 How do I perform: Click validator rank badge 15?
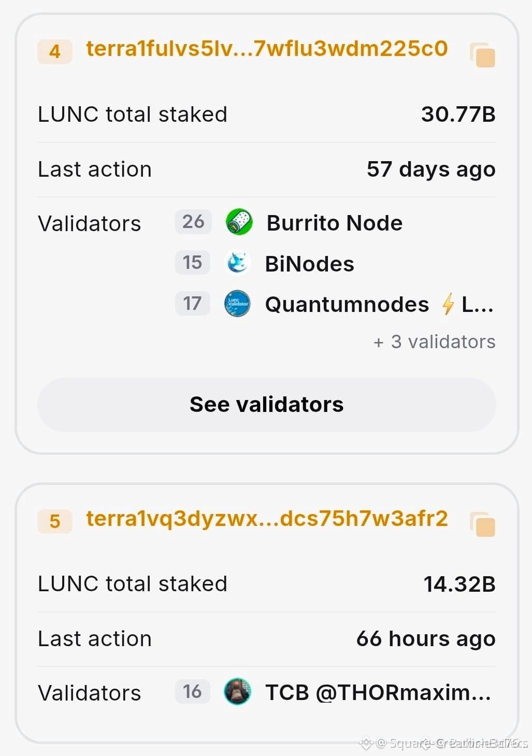coord(192,263)
